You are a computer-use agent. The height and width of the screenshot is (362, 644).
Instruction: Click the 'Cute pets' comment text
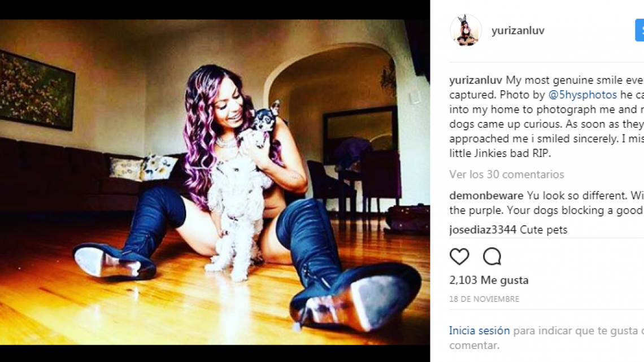(x=543, y=229)
